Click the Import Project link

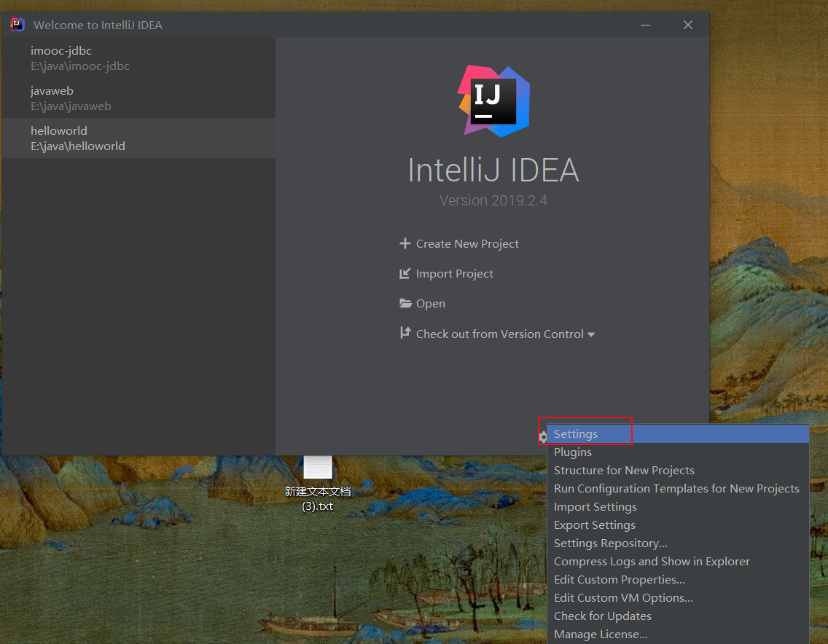(x=455, y=274)
